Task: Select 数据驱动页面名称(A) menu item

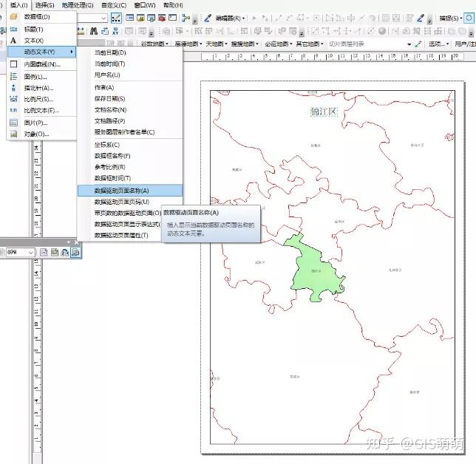Action: [130, 191]
